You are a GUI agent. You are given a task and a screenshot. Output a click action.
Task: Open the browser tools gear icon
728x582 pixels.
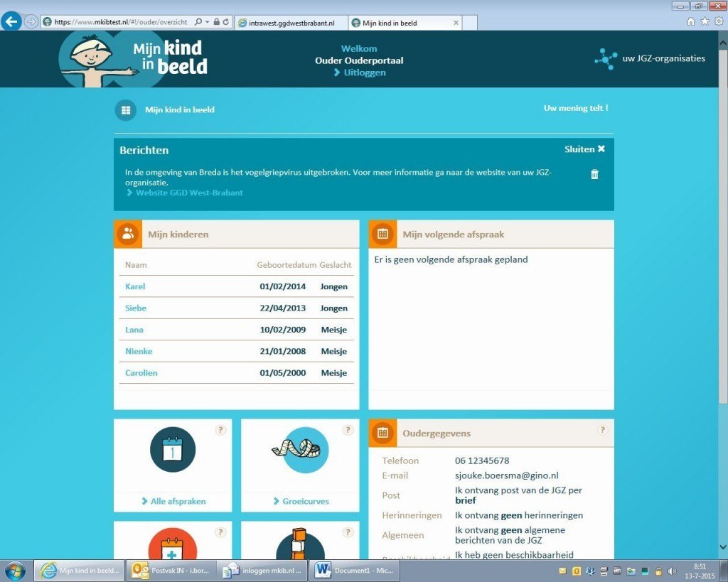(719, 21)
